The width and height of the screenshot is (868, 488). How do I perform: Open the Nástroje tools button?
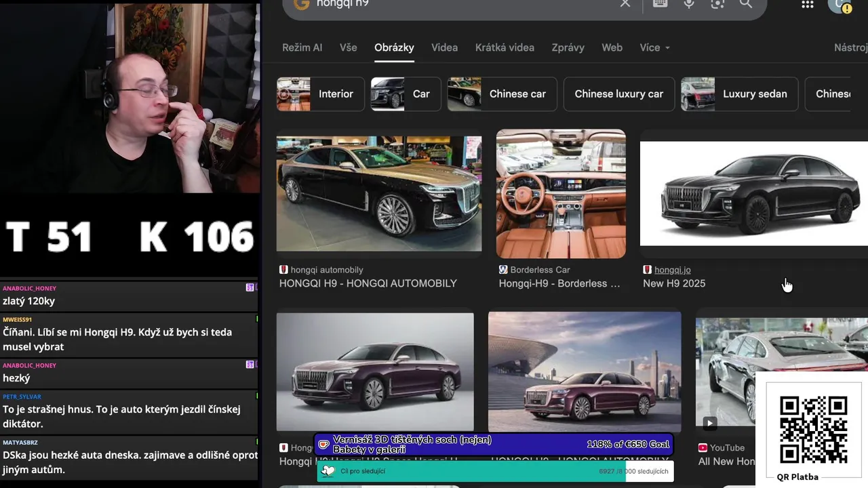coord(851,47)
